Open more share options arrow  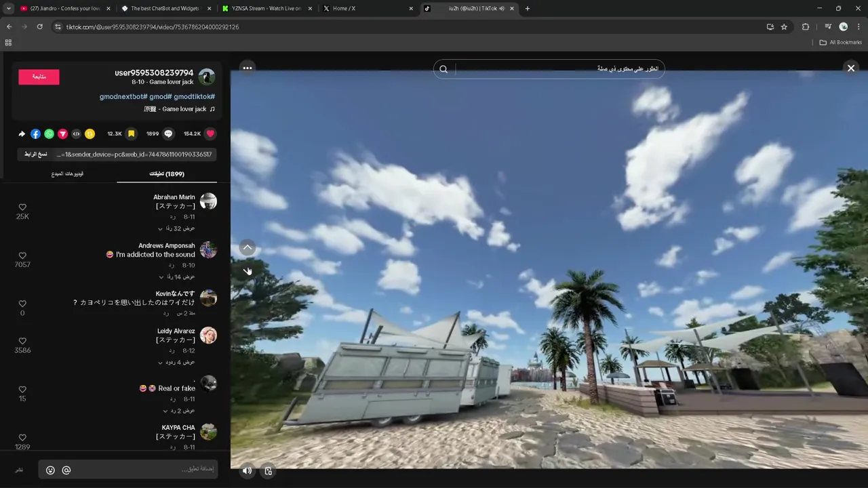coord(22,134)
